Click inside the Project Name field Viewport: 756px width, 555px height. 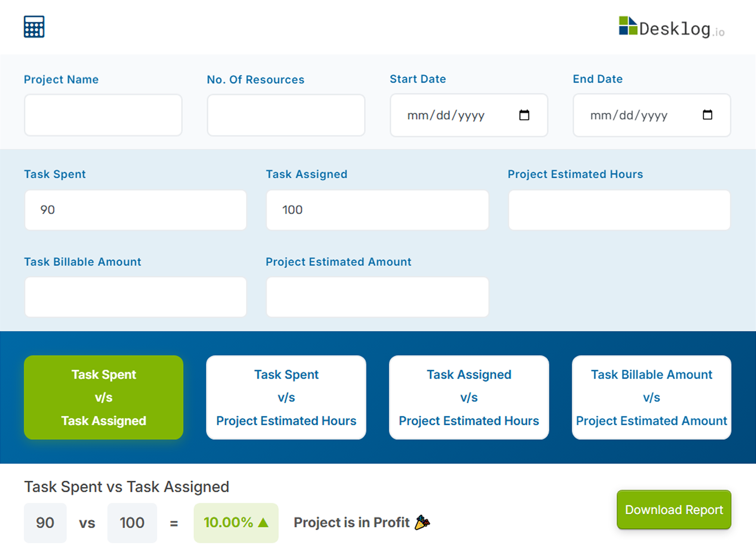click(x=103, y=115)
